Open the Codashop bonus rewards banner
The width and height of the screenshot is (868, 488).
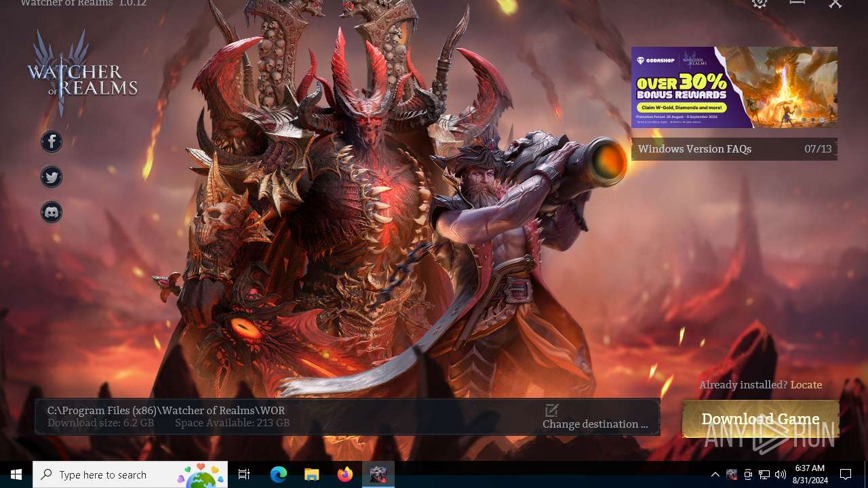click(x=734, y=87)
